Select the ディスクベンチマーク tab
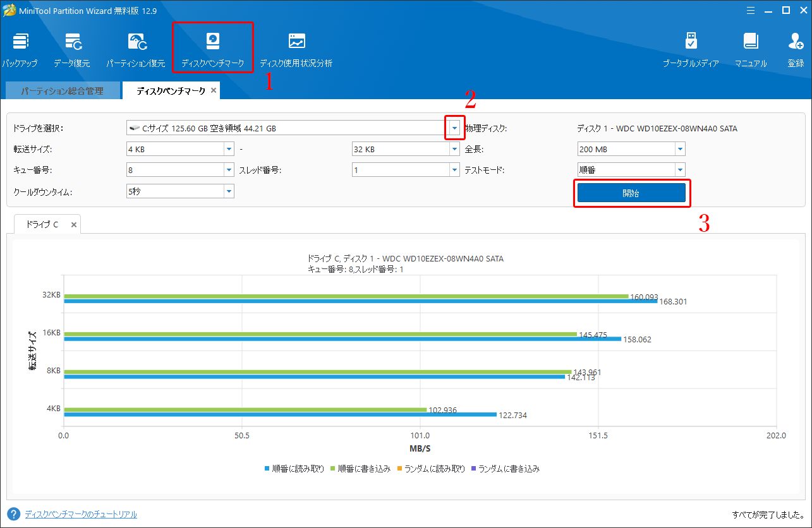Image resolution: width=812 pixels, height=528 pixels. coord(171,91)
